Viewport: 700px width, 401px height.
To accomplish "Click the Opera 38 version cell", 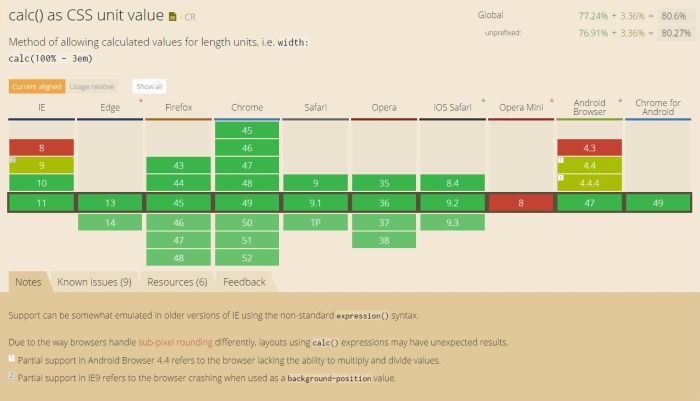I will (x=384, y=240).
